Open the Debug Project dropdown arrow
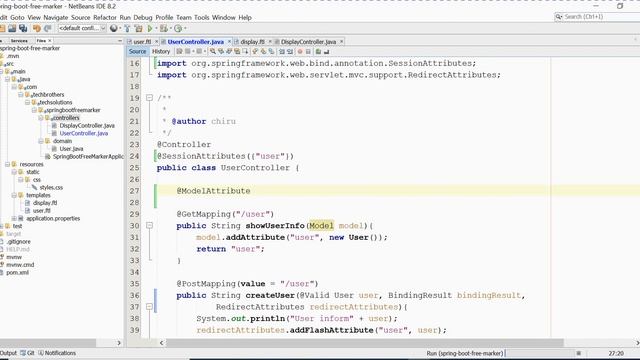640x360 pixels. pyautogui.click(x=171, y=28)
